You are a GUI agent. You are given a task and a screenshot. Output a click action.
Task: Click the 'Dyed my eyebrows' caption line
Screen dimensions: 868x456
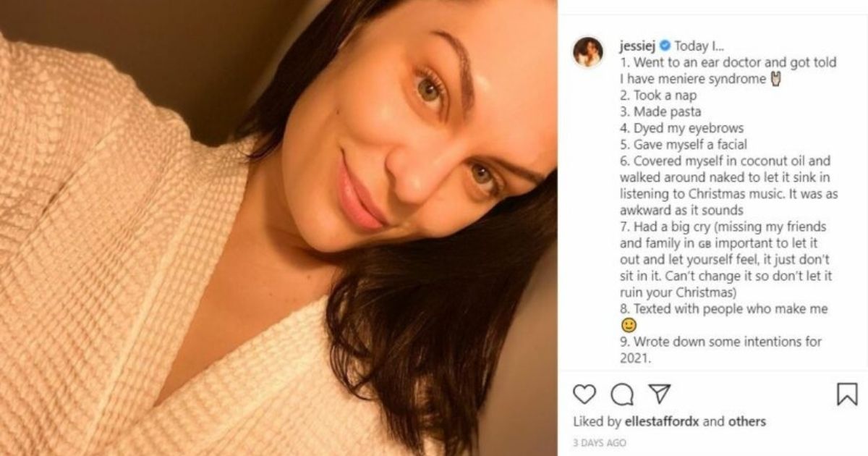tap(678, 128)
